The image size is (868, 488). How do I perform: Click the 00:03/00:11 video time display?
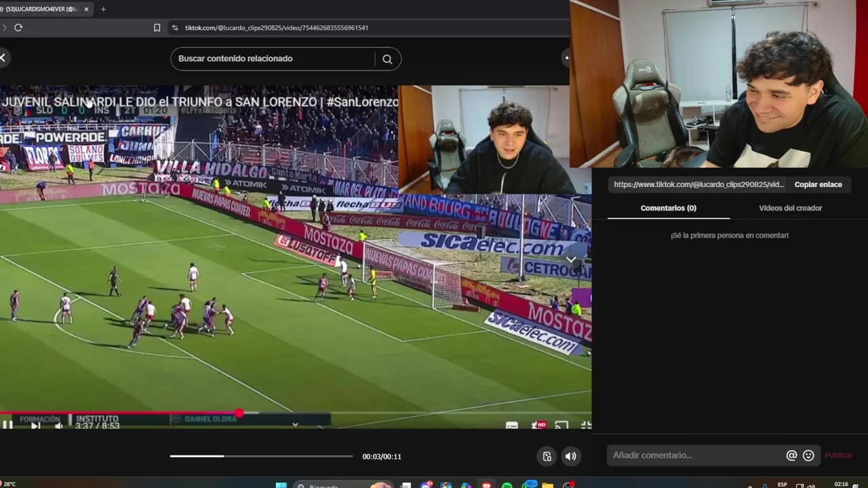[382, 457]
